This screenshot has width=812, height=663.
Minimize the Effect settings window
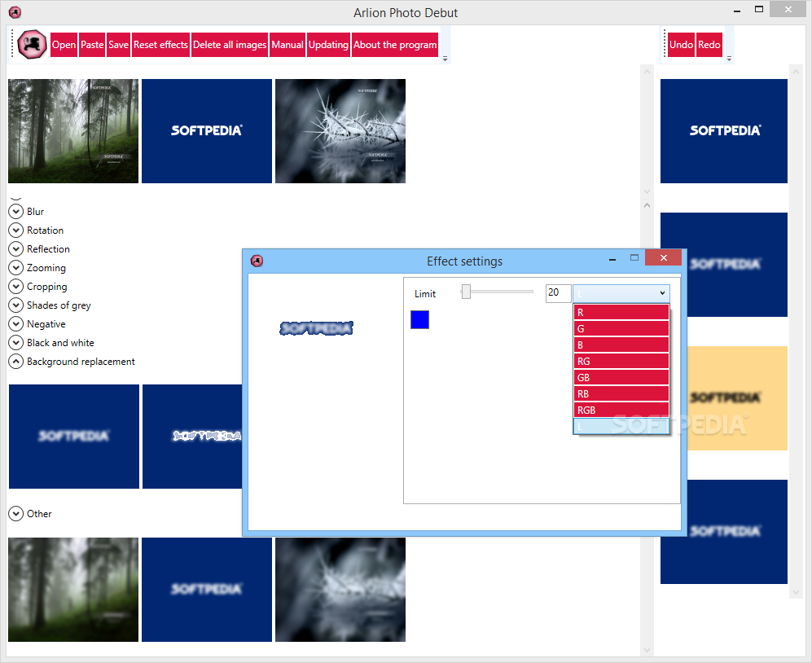[612, 258]
